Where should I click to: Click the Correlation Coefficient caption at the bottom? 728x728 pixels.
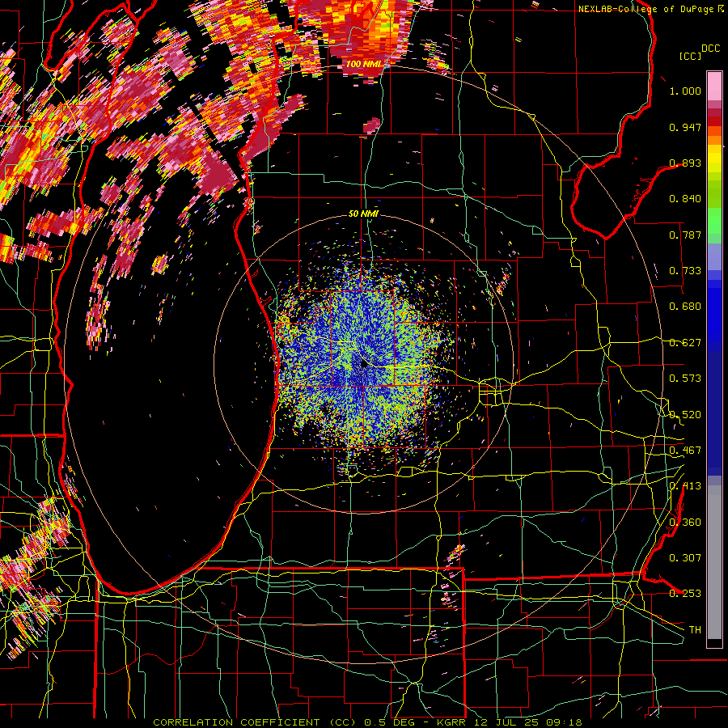(367, 722)
